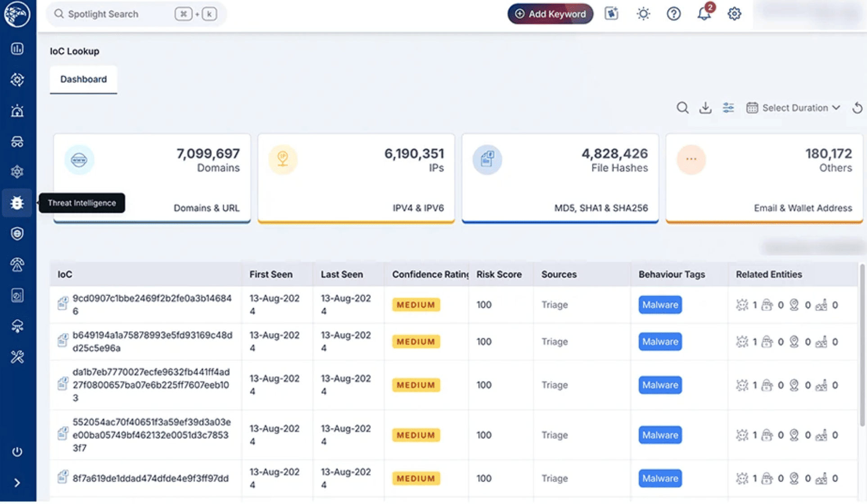Click the table vertical scrollbar
The image size is (867, 504).
[862, 346]
